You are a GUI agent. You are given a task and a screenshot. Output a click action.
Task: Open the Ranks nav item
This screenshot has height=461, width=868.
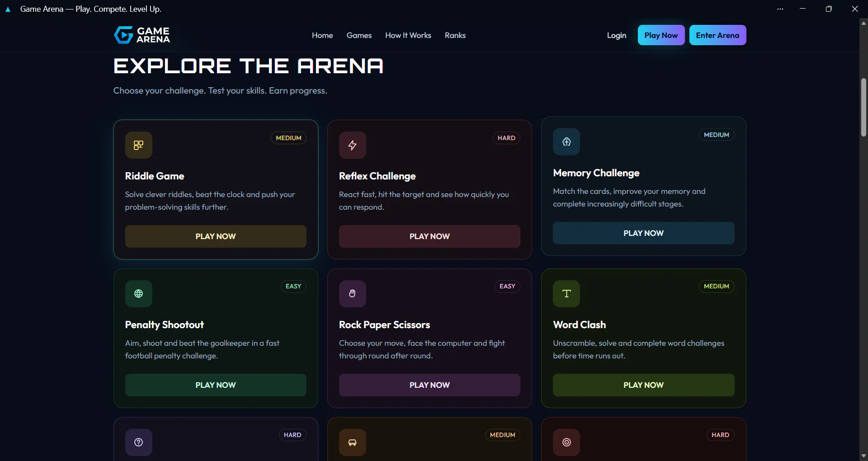(x=455, y=35)
